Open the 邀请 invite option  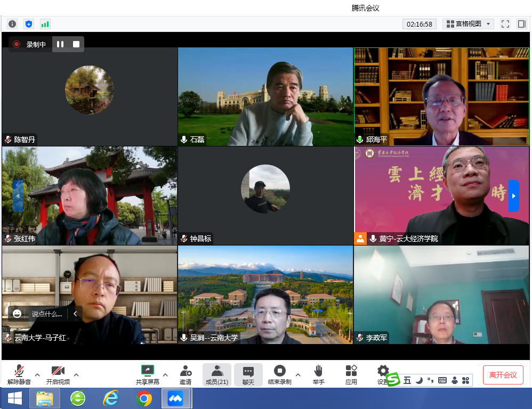pos(186,374)
